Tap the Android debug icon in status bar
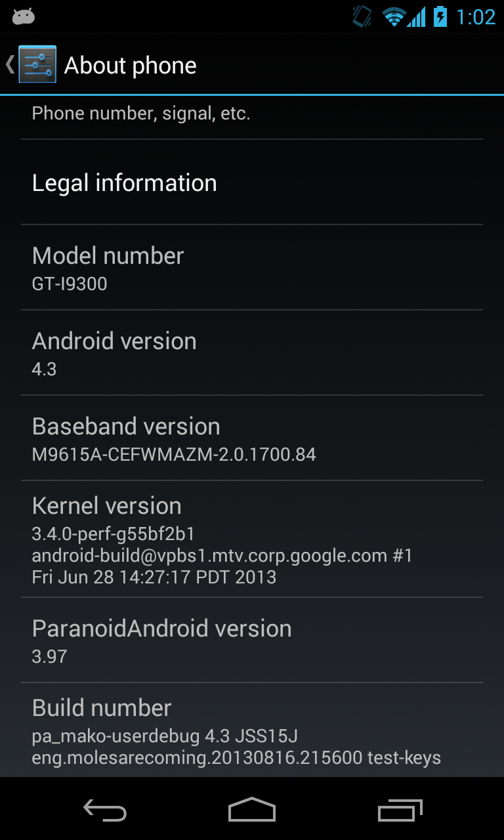Image resolution: width=504 pixels, height=840 pixels. (23, 16)
